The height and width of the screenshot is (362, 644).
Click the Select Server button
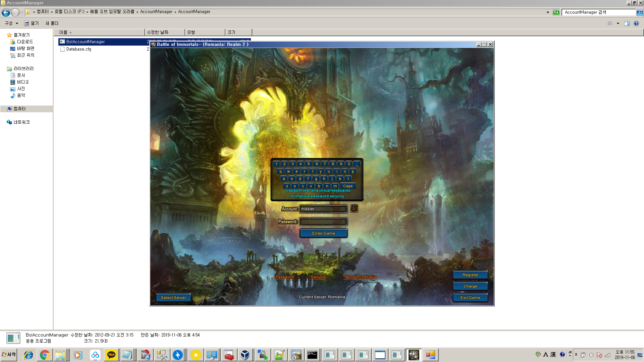click(173, 298)
